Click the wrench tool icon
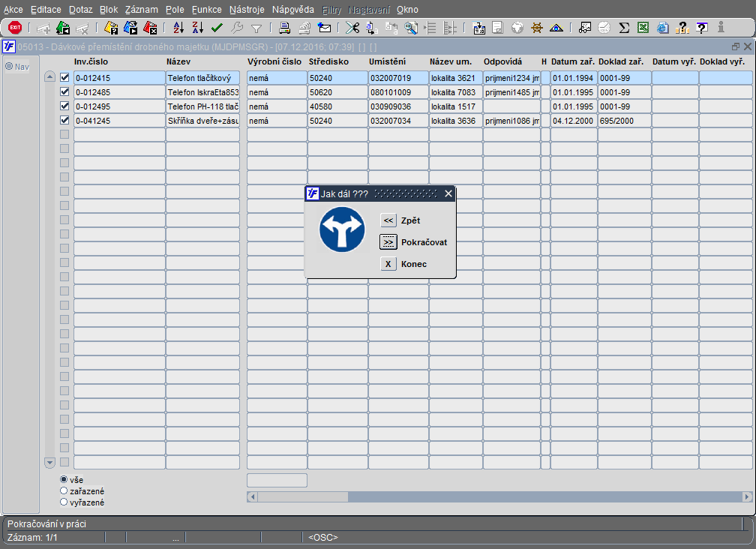 point(237,28)
